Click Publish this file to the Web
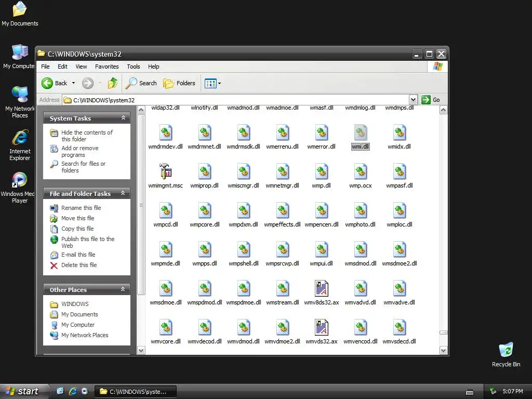 tap(88, 242)
